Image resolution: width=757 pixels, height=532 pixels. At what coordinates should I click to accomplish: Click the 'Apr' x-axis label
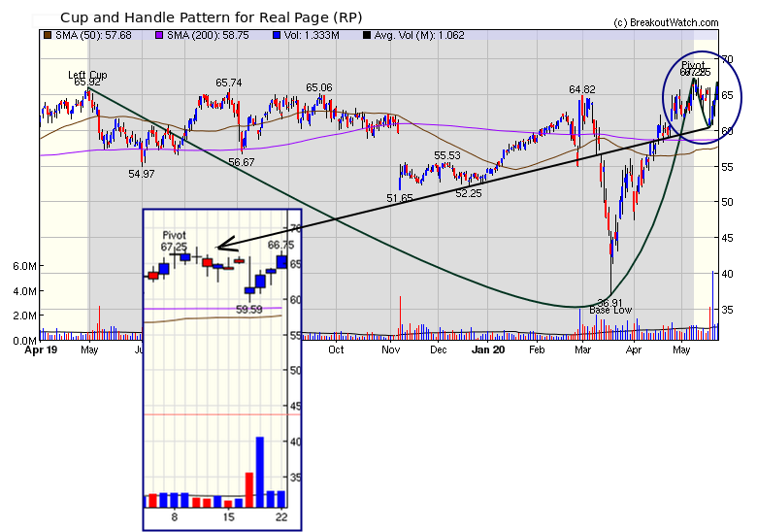coord(634,350)
